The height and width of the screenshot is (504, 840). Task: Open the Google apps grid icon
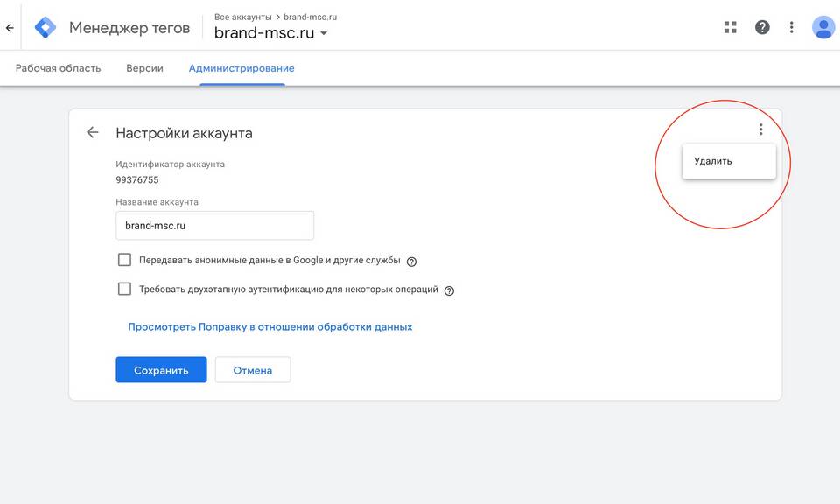point(731,27)
